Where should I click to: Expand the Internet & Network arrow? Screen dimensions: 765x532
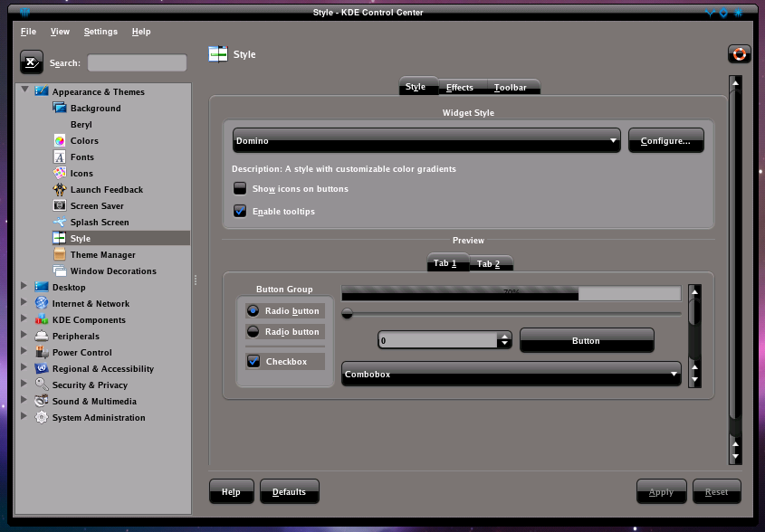coord(24,302)
